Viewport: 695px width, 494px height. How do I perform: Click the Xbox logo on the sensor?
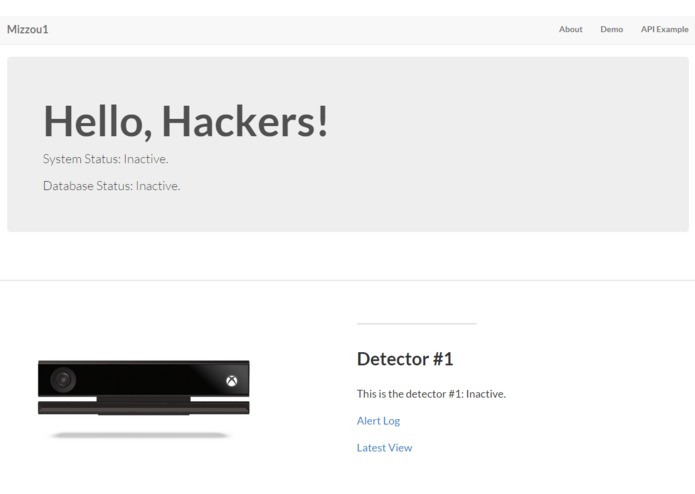tap(231, 381)
